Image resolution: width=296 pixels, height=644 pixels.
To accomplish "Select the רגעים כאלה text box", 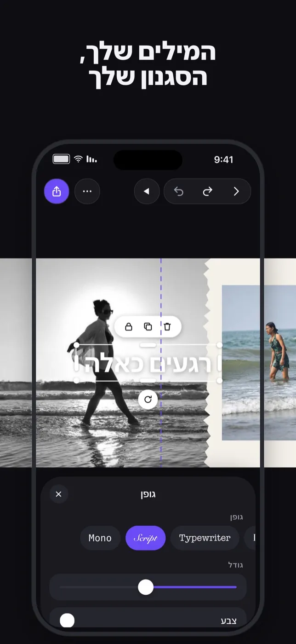I will [148, 363].
